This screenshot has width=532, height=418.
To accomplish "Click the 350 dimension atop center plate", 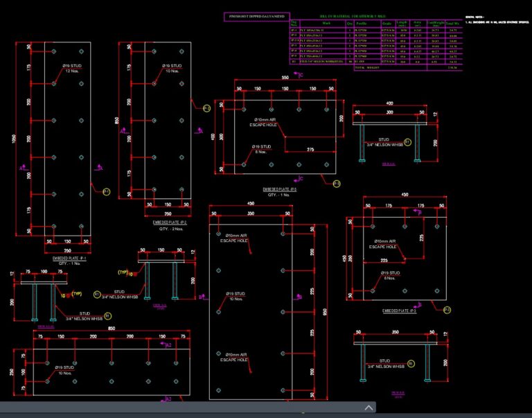I will click(250, 214).
